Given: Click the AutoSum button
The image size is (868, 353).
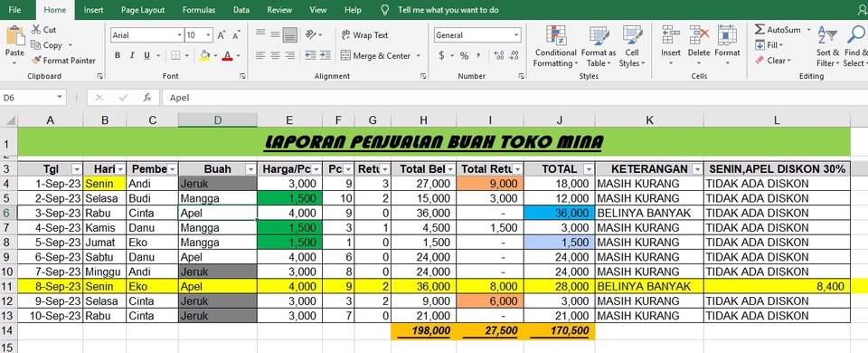Looking at the screenshot, I should click(778, 29).
